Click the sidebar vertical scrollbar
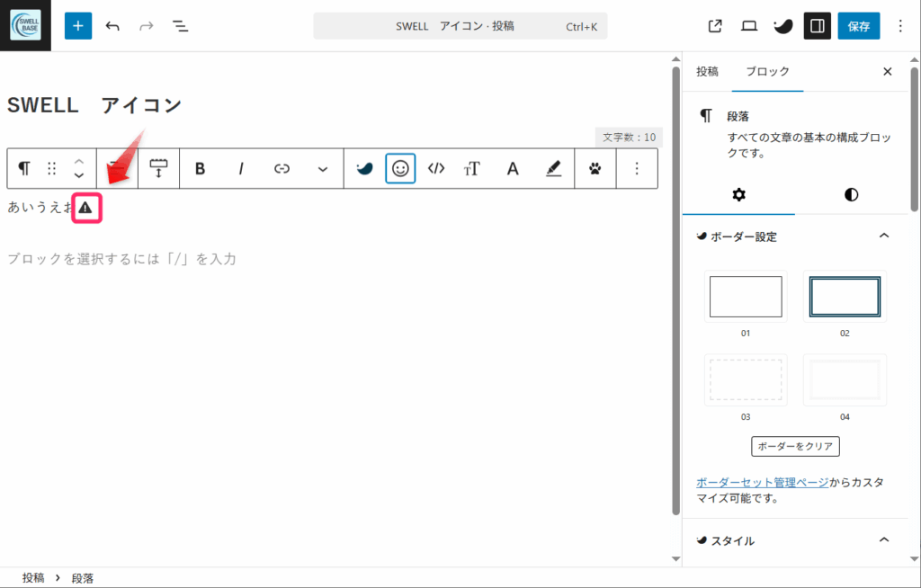The width and height of the screenshot is (921, 588). click(915, 138)
